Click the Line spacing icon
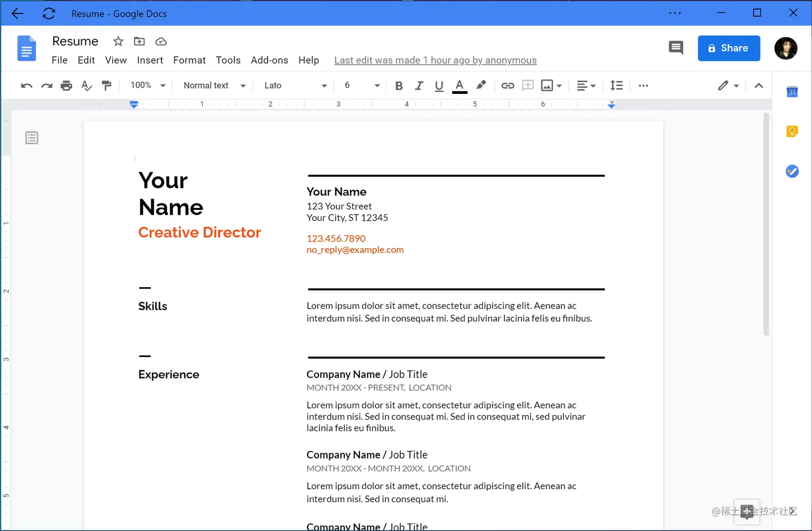The image size is (812, 531). click(617, 85)
